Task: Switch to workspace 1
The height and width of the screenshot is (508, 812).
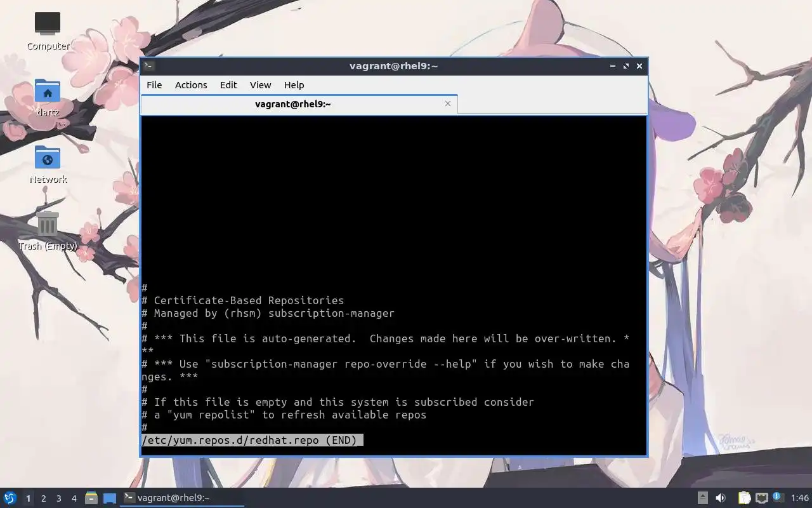Action: pyautogui.click(x=28, y=498)
